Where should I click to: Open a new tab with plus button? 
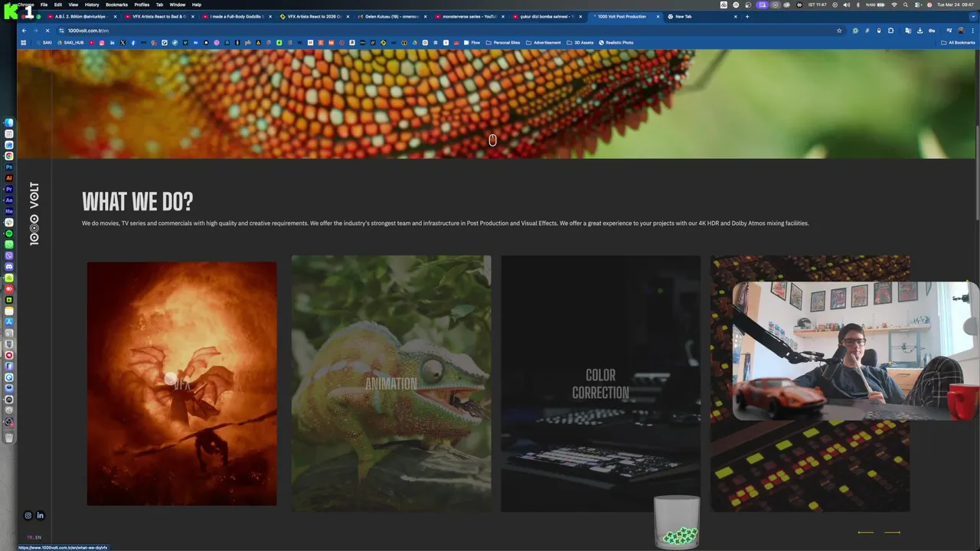click(747, 16)
